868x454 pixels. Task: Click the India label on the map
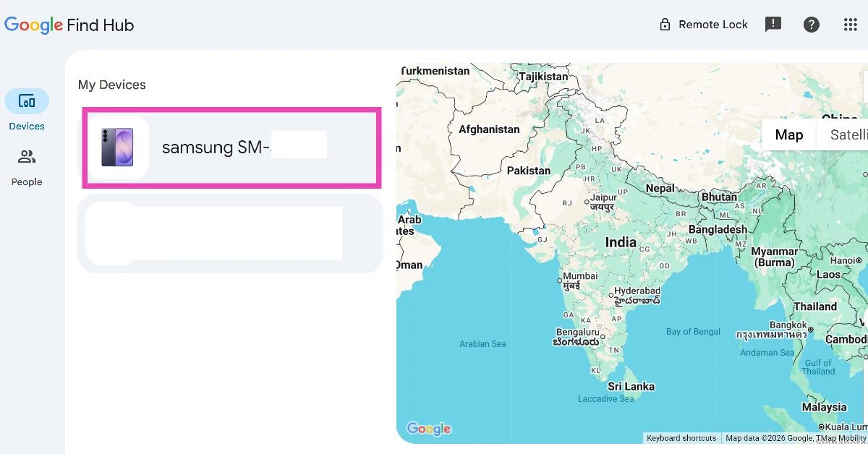[621, 243]
